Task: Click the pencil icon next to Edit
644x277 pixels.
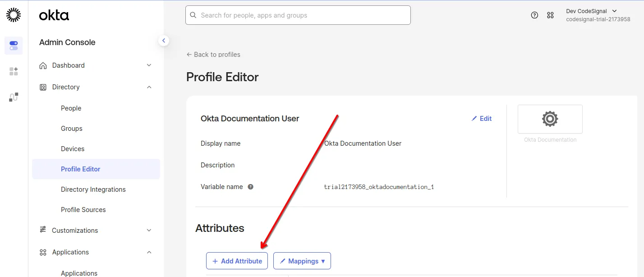Action: coord(474,119)
